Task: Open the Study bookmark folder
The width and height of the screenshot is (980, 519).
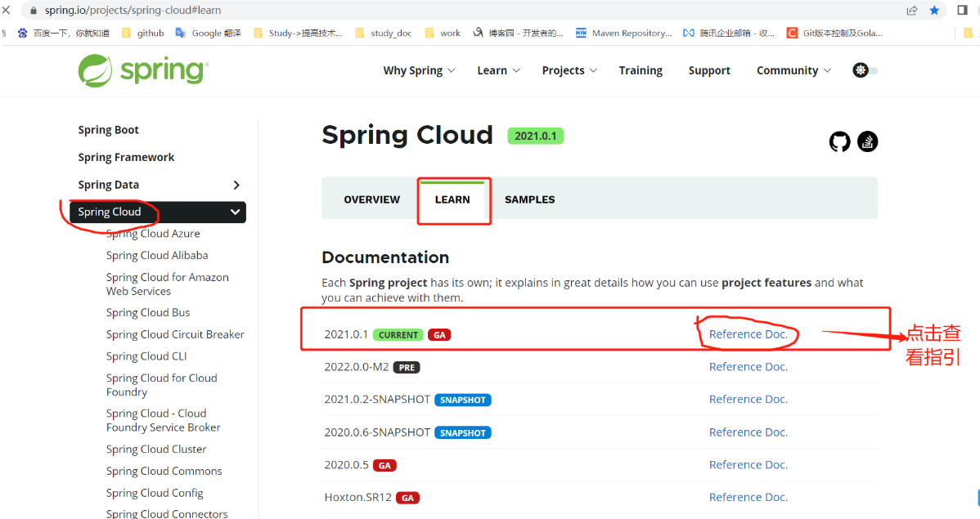Action: point(298,33)
